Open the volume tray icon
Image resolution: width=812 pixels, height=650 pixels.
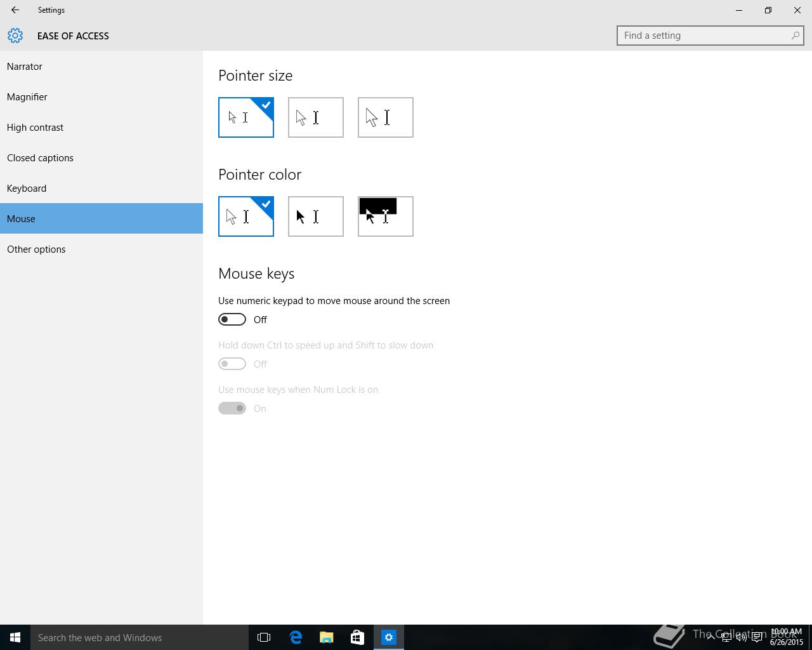pos(742,637)
